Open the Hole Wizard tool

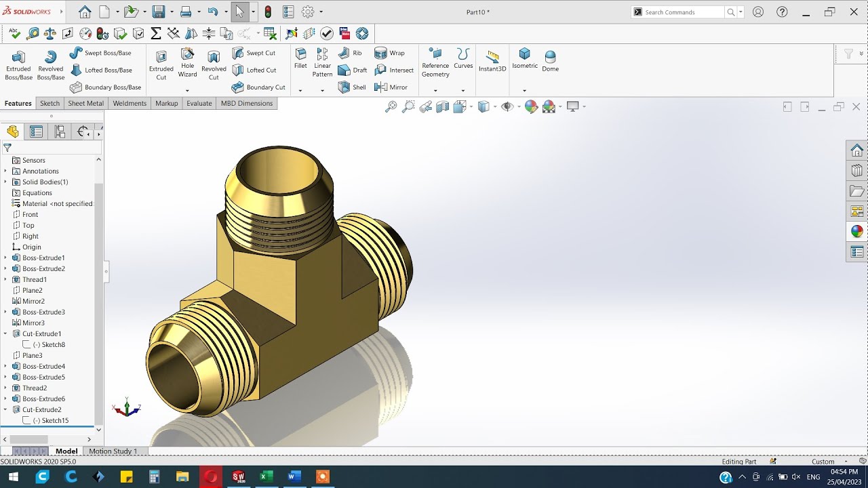coord(188,63)
